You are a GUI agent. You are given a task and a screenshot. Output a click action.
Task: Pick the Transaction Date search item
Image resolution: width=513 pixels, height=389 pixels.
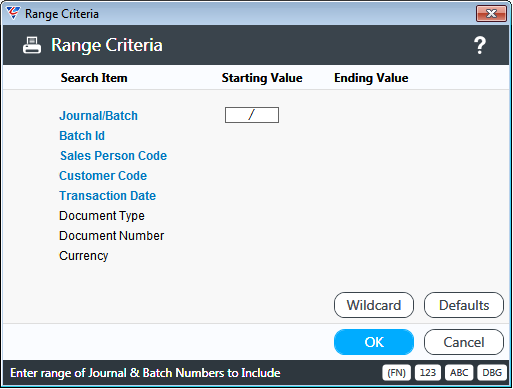[x=107, y=196]
